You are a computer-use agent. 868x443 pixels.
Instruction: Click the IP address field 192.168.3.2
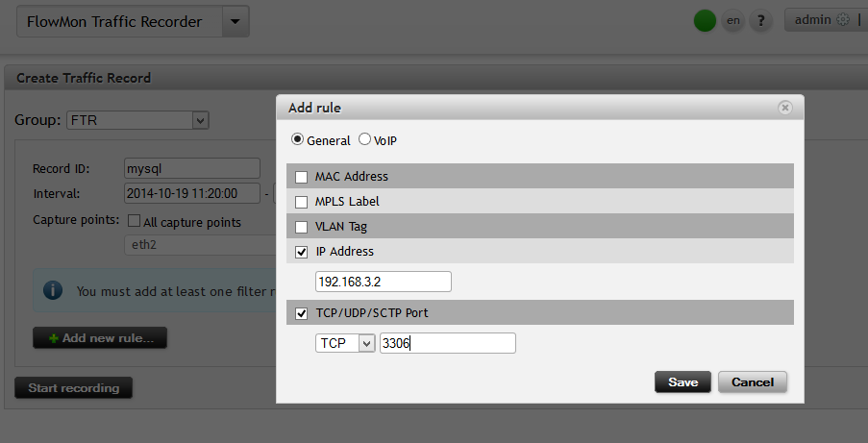[x=384, y=282]
